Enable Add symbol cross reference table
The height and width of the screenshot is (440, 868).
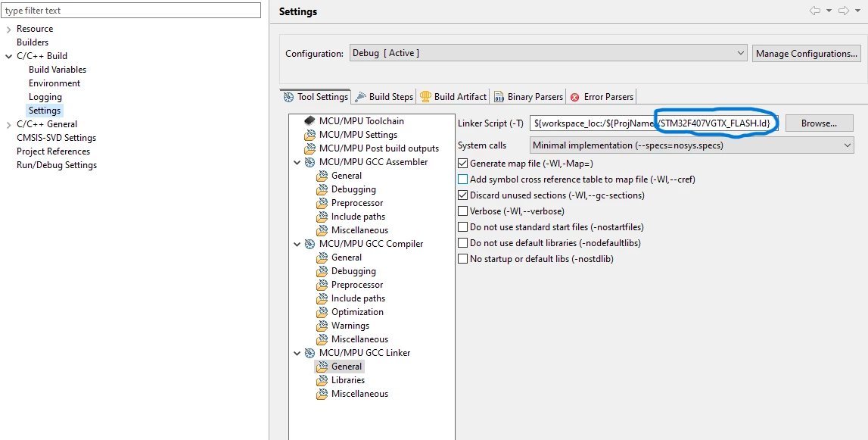pos(463,179)
